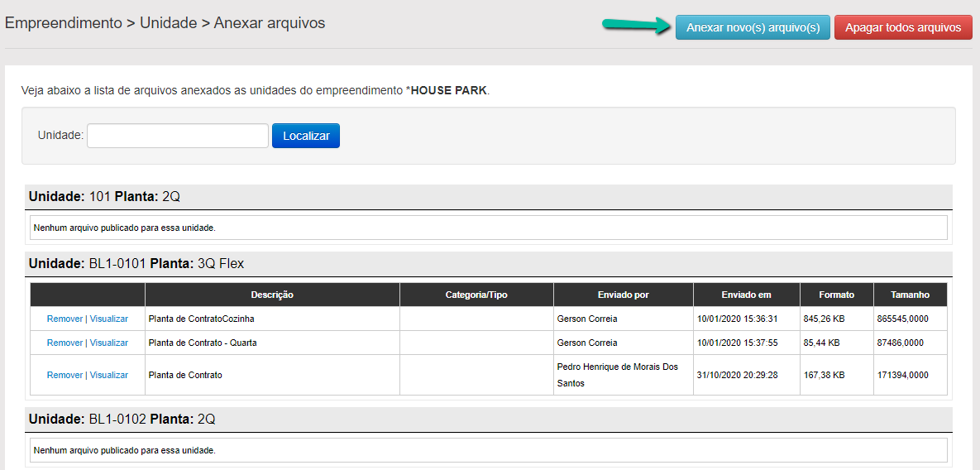
Task: Focus the Unidade search text field
Action: [178, 136]
